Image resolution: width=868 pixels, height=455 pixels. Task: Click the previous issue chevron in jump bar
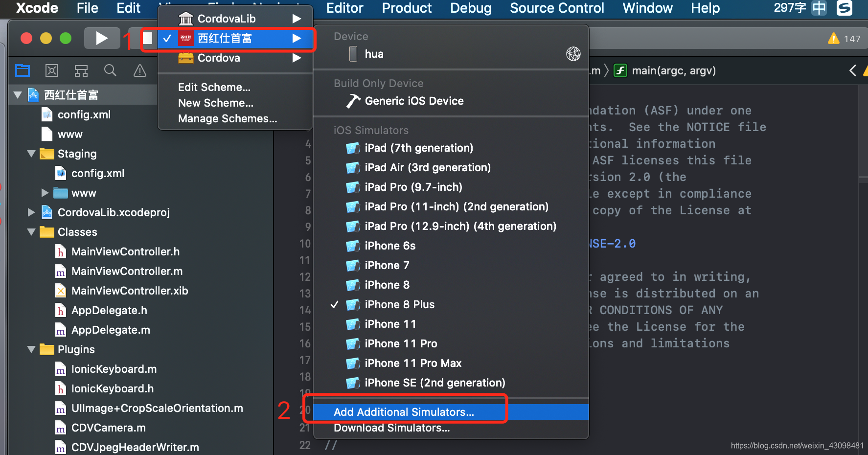853,71
